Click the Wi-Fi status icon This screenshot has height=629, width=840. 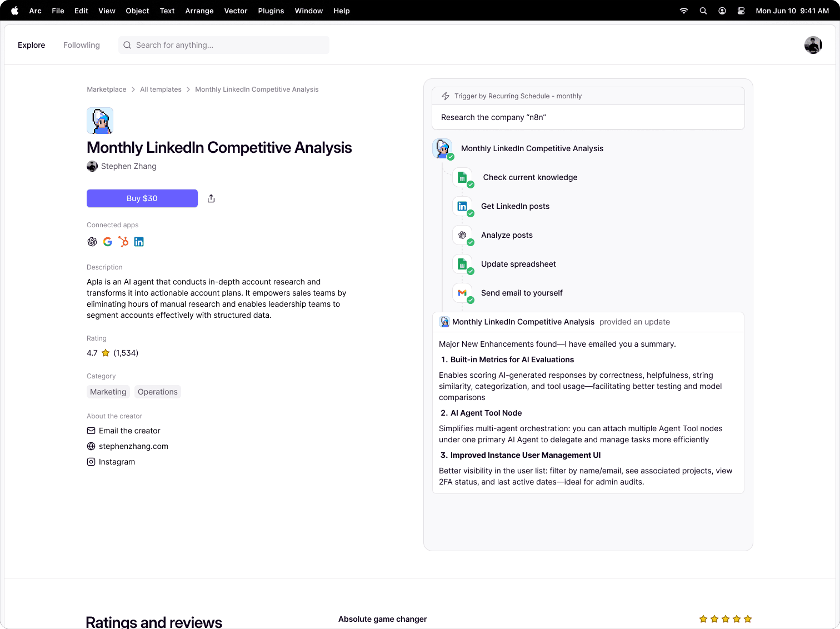[684, 11]
